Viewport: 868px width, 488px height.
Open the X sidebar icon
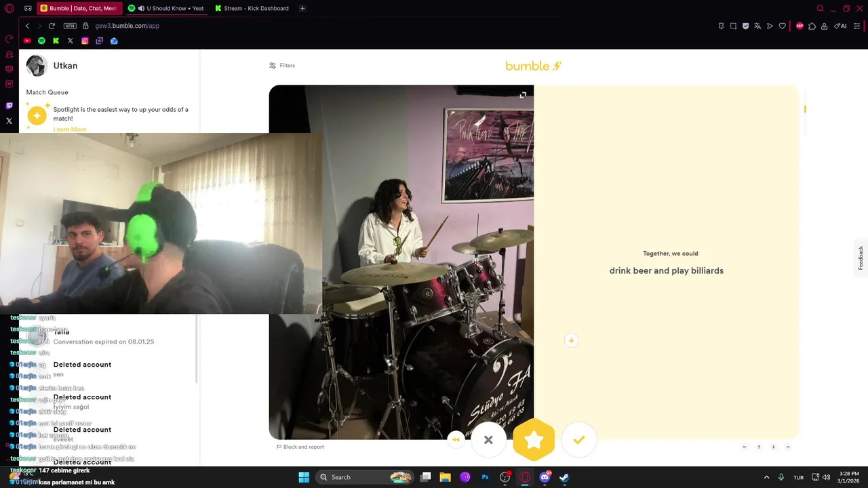click(9, 121)
